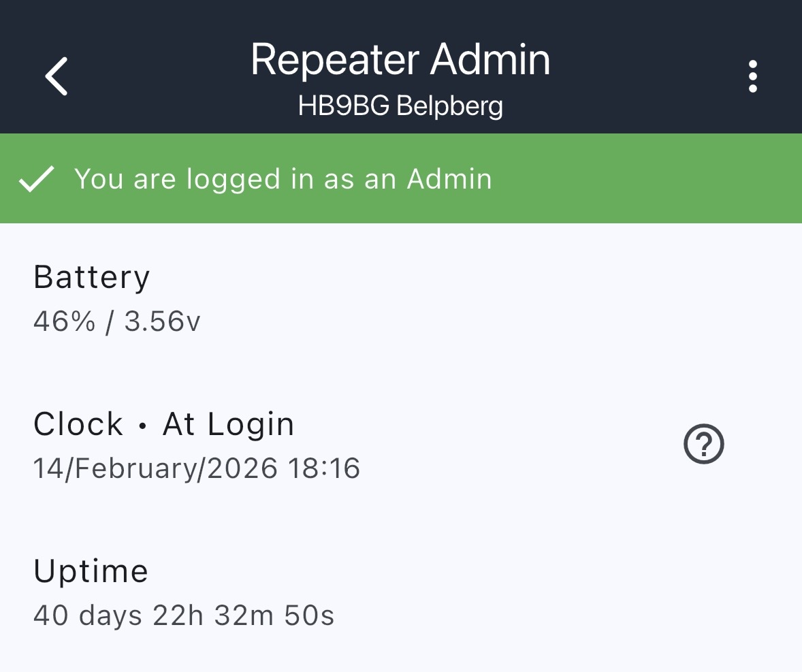Image resolution: width=802 pixels, height=672 pixels.
Task: Click the word Admin in green banner
Action: [449, 179]
